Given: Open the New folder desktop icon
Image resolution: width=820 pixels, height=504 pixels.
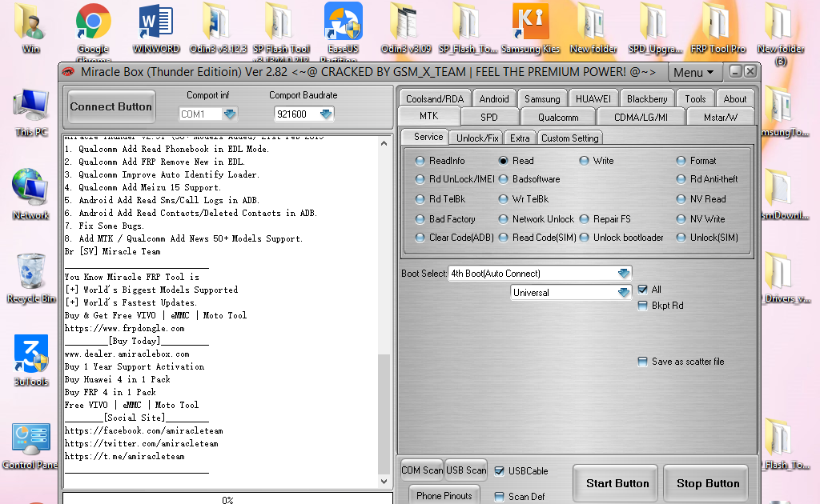Looking at the screenshot, I should pos(593,29).
